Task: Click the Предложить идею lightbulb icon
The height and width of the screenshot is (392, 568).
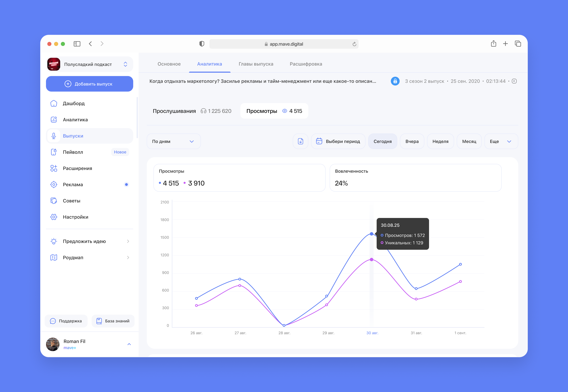Action: click(x=54, y=241)
